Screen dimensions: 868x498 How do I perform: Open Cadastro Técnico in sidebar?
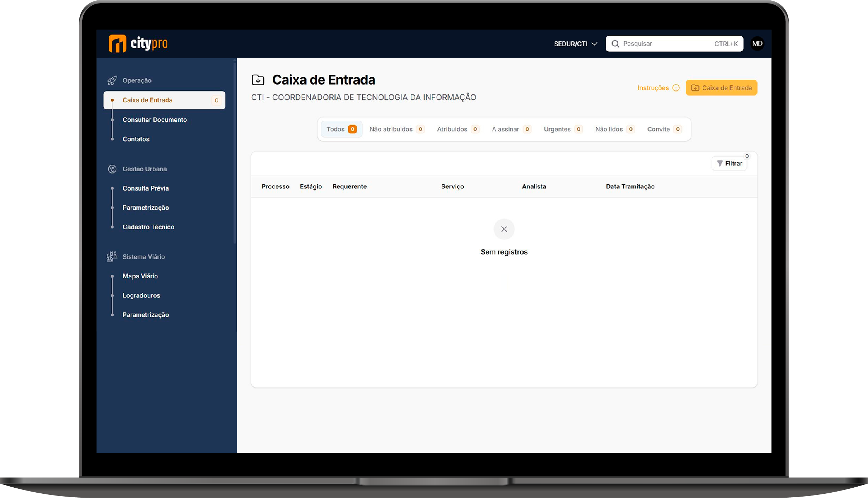coord(148,227)
